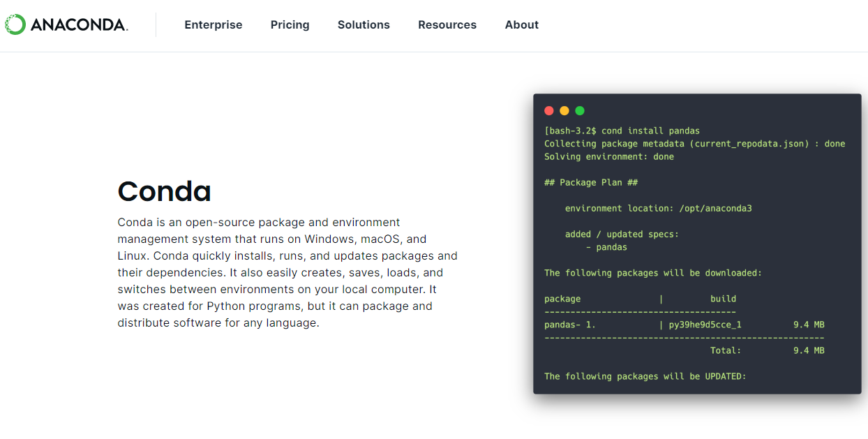Click the 'Total:' label in terminal
This screenshot has width=868, height=439.
[x=726, y=350]
